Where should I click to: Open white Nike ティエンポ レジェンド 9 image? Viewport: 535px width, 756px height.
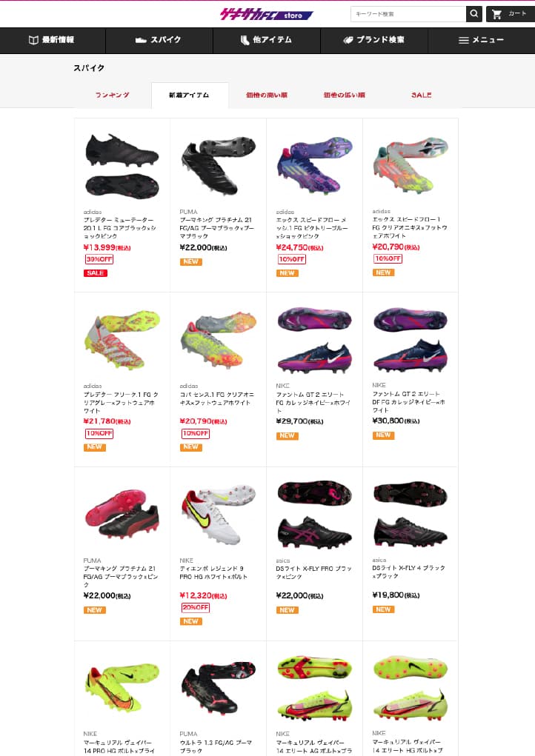click(x=218, y=515)
